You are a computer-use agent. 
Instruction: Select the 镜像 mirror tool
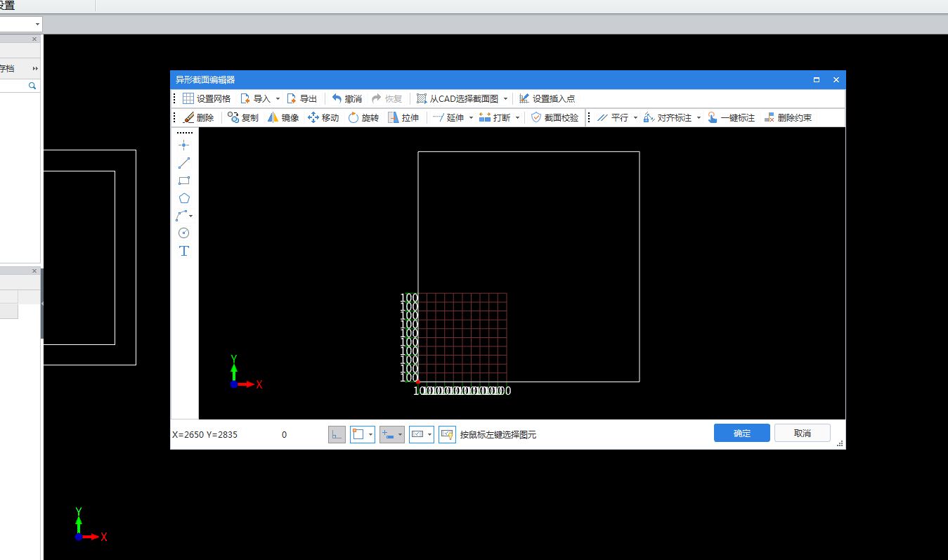(283, 117)
